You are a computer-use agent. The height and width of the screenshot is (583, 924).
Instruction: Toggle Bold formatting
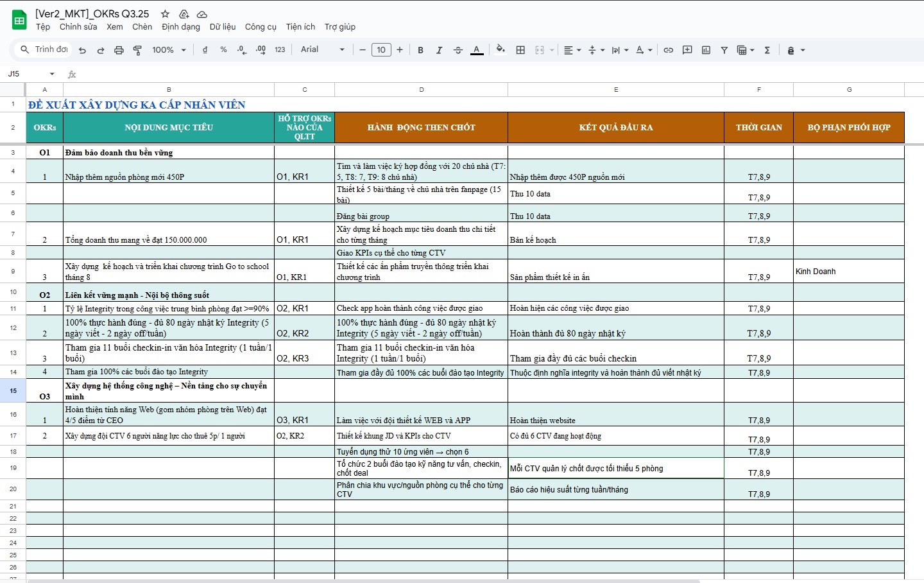pos(420,50)
